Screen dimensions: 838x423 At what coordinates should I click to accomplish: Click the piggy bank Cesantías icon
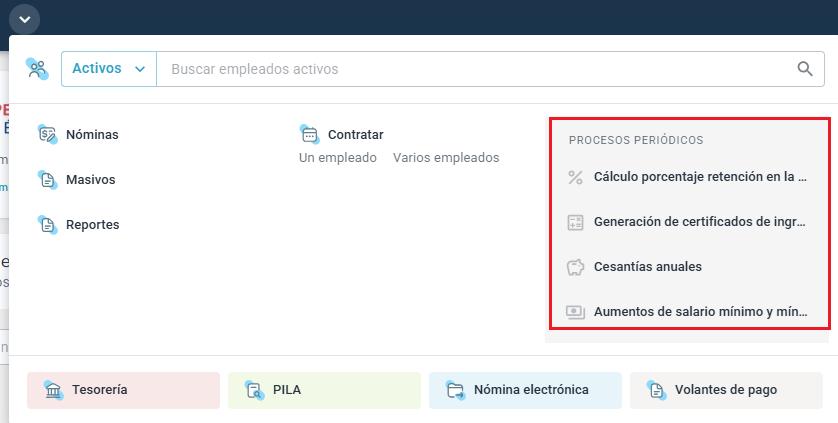pyautogui.click(x=575, y=267)
